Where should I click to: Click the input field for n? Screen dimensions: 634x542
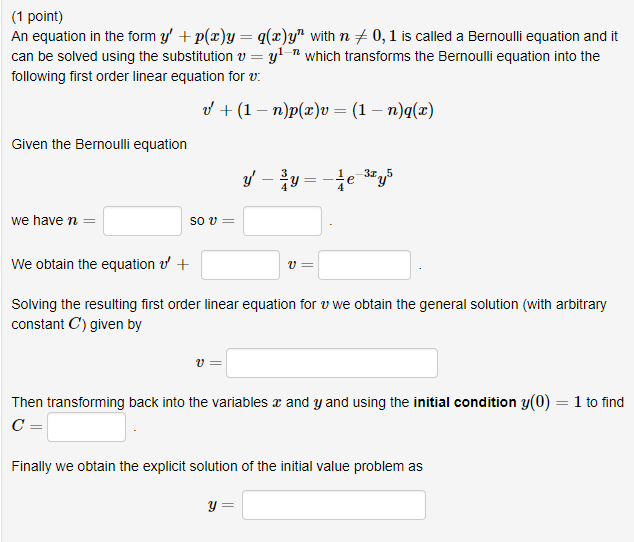click(x=142, y=220)
